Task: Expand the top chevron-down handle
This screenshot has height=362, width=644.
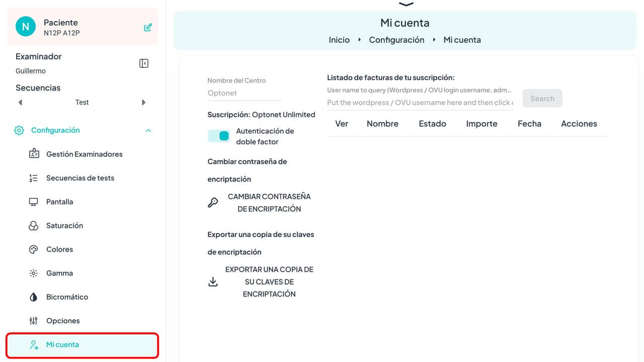Action: 406,4
